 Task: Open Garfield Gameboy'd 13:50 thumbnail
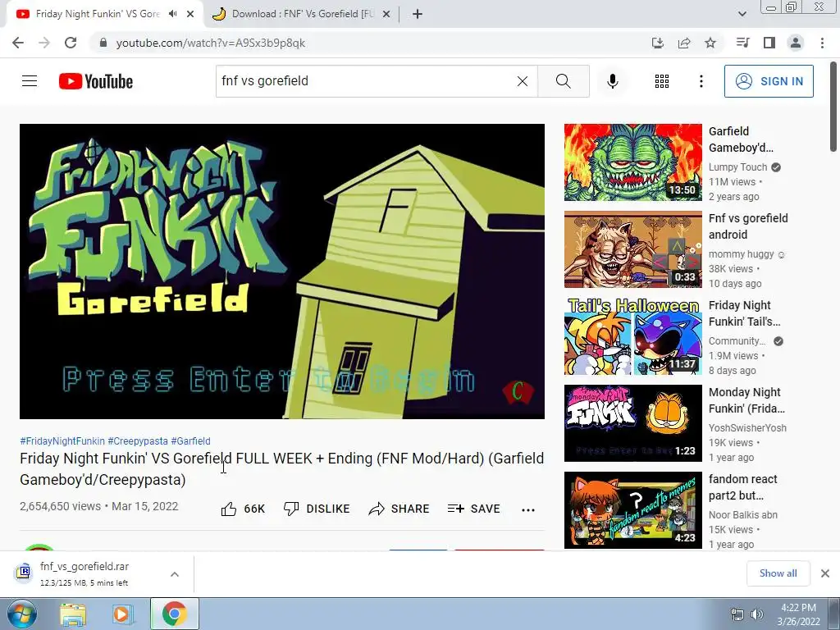click(632, 162)
